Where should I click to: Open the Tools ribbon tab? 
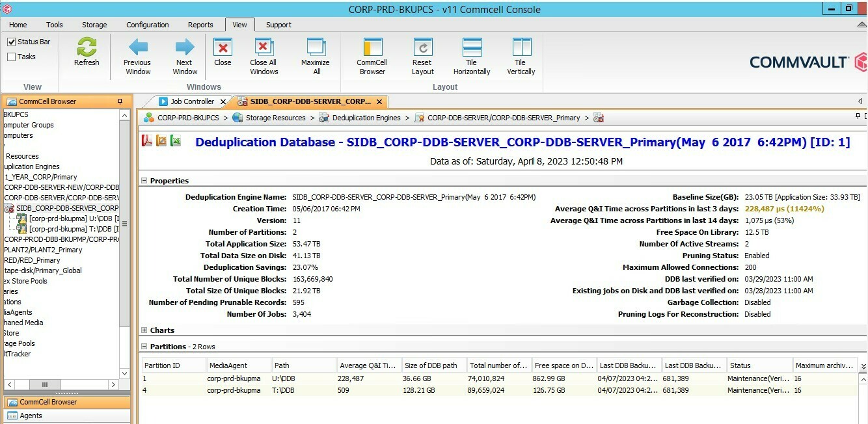coord(55,25)
